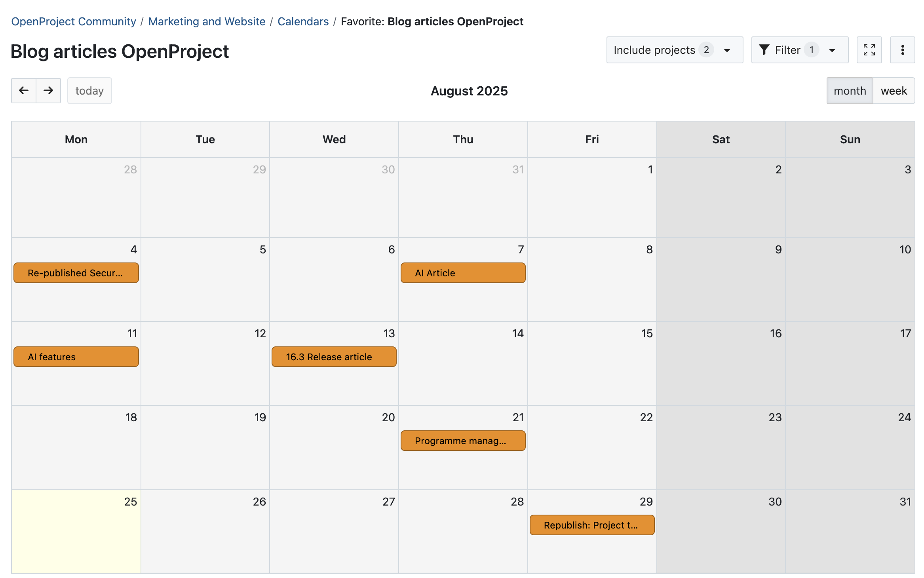This screenshot has width=924, height=578.
Task: Expand calendar to full screen
Action: 869,50
